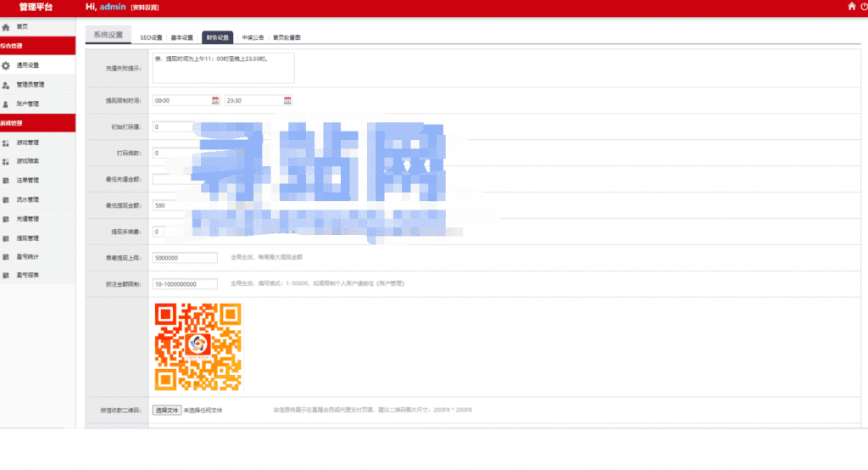Open the time picker icon for 23:30
868x470 pixels.
point(287,100)
